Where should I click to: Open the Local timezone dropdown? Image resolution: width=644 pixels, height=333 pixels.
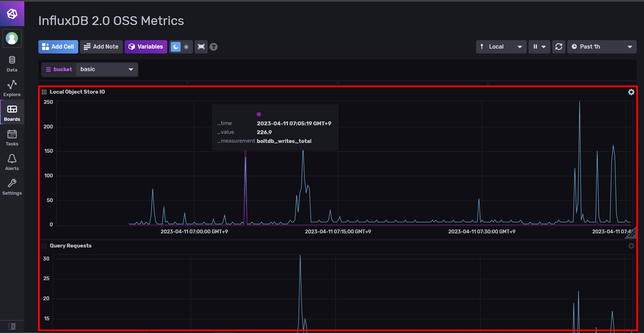click(501, 47)
